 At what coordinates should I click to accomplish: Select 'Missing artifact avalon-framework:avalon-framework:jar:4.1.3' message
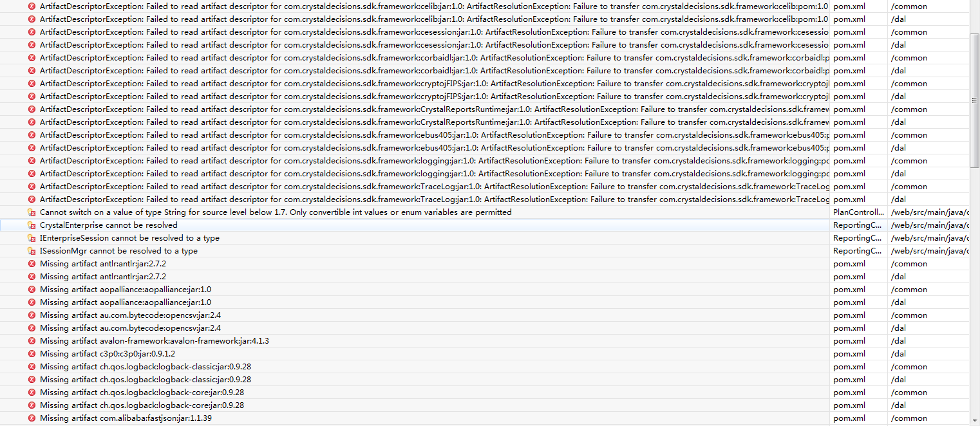155,341
